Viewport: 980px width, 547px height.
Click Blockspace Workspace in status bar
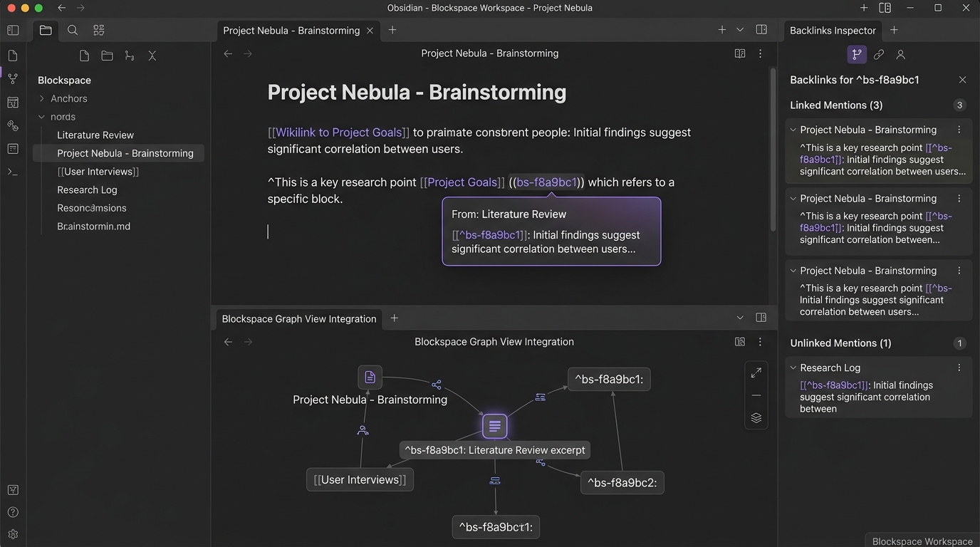click(922, 541)
